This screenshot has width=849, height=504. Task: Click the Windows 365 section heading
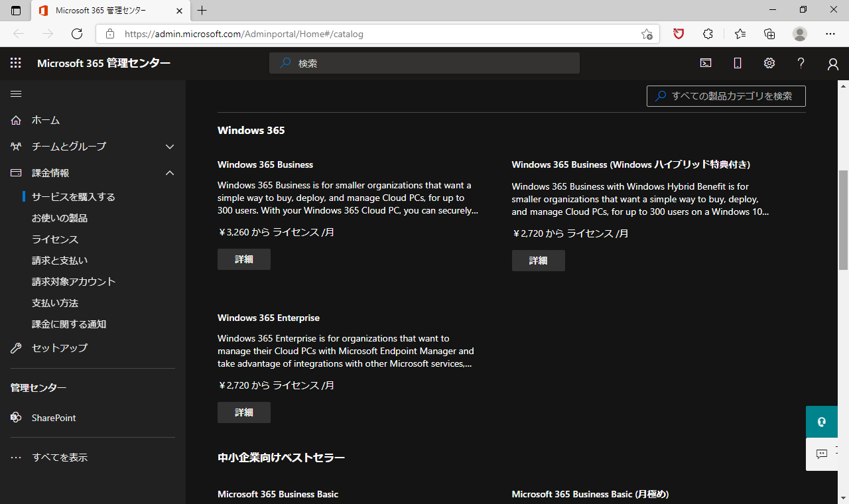pos(251,131)
